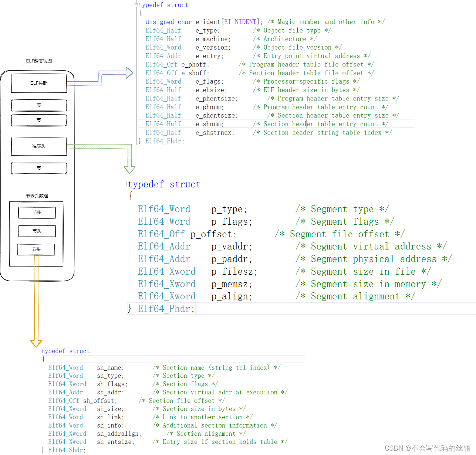Click the 'Segment size in memory' comment
This screenshot has height=455, width=476.
click(368, 284)
